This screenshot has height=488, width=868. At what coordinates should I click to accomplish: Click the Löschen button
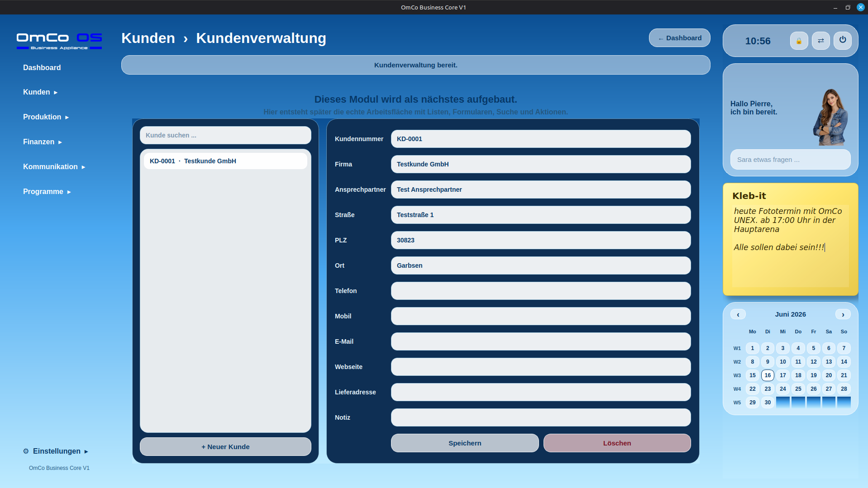(617, 443)
